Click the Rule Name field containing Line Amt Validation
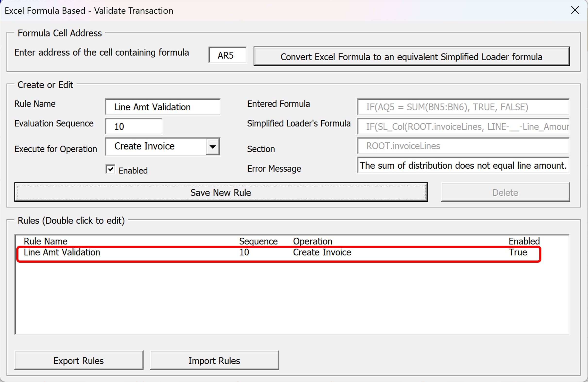Screen dimensions: 588x382 click(162, 107)
